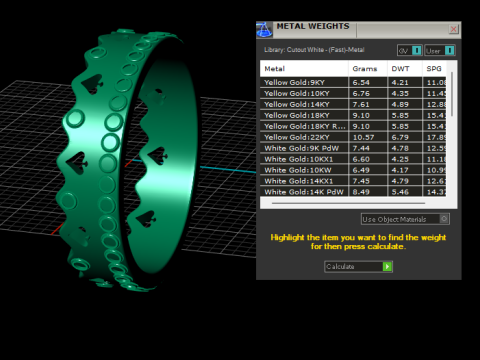Screen dimensions: 480x360
Task: Select the Yellow Gold:10KY row
Action: point(353,93)
